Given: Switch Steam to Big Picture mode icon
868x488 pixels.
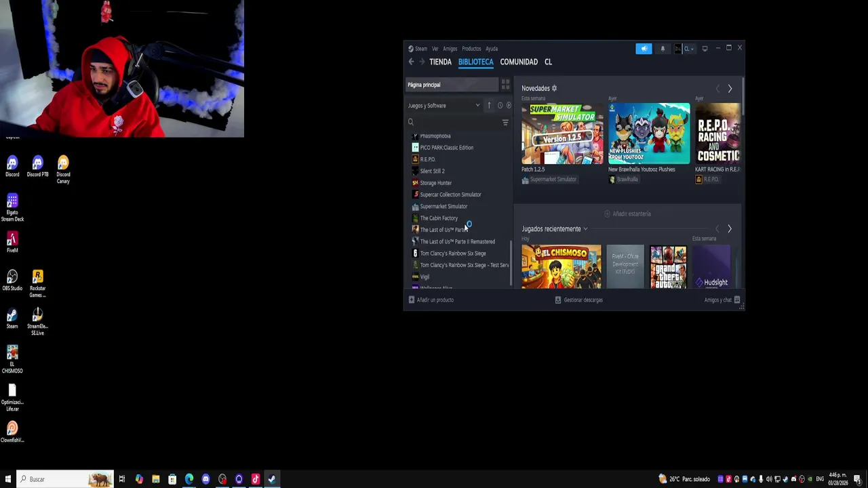Looking at the screenshot, I should [x=705, y=49].
